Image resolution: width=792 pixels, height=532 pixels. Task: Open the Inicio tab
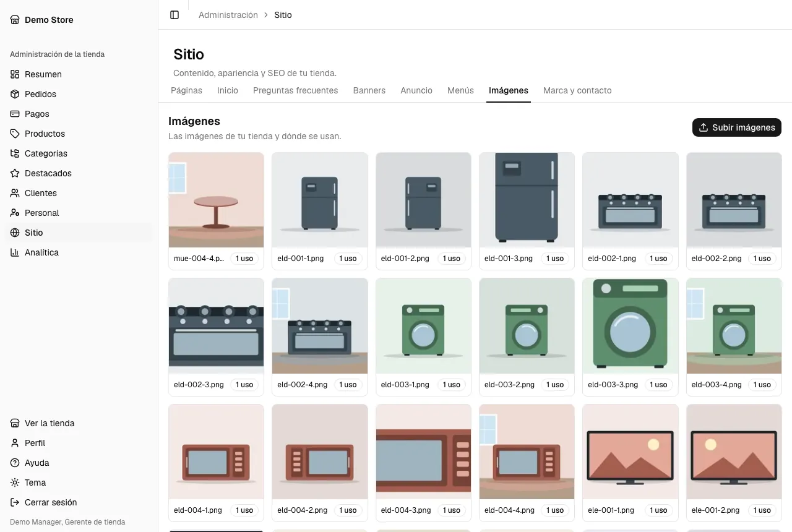[x=228, y=90]
